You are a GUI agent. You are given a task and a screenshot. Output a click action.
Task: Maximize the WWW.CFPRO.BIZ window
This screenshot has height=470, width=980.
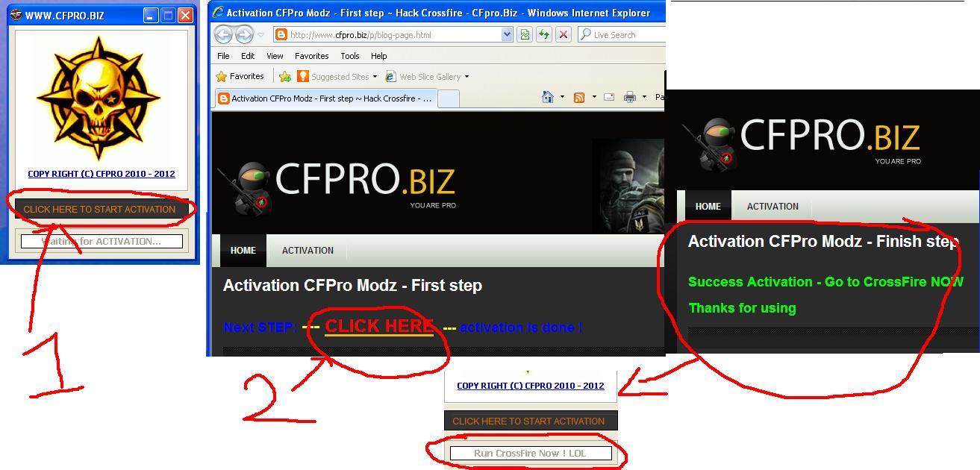click(x=168, y=15)
